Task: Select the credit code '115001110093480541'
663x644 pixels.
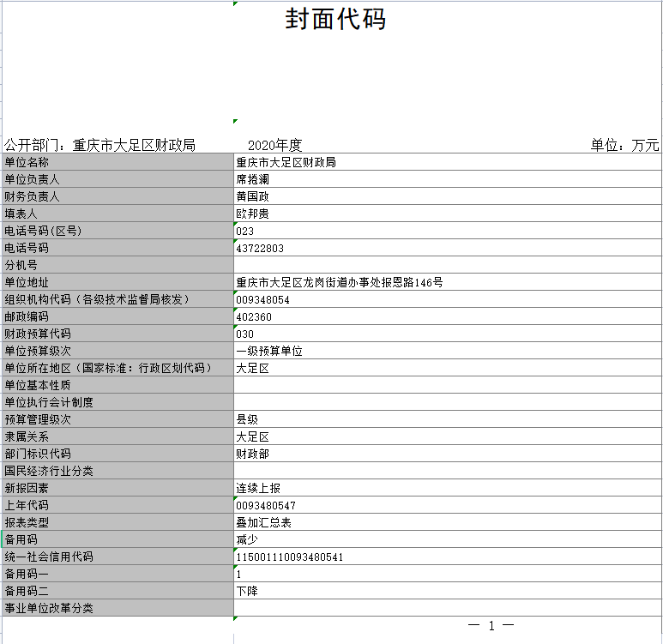Action: pyautogui.click(x=289, y=557)
